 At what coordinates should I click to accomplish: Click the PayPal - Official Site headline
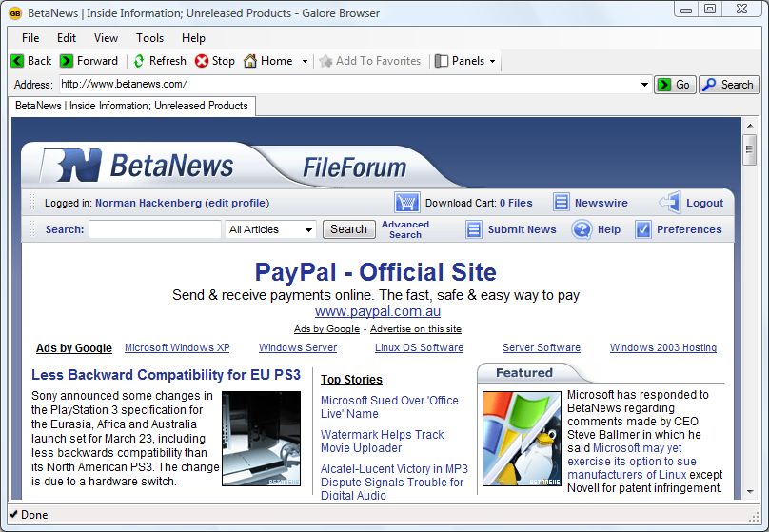coord(376,271)
